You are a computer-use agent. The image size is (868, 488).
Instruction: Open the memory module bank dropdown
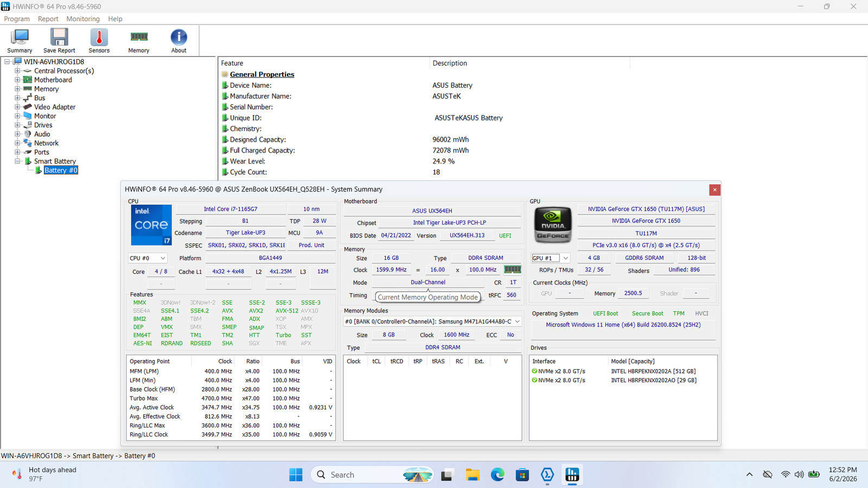432,322
